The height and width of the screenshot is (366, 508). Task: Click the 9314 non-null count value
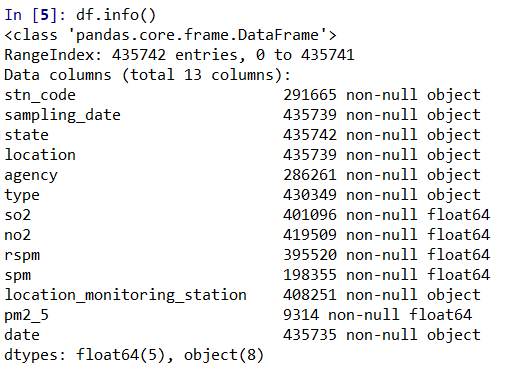[301, 315]
